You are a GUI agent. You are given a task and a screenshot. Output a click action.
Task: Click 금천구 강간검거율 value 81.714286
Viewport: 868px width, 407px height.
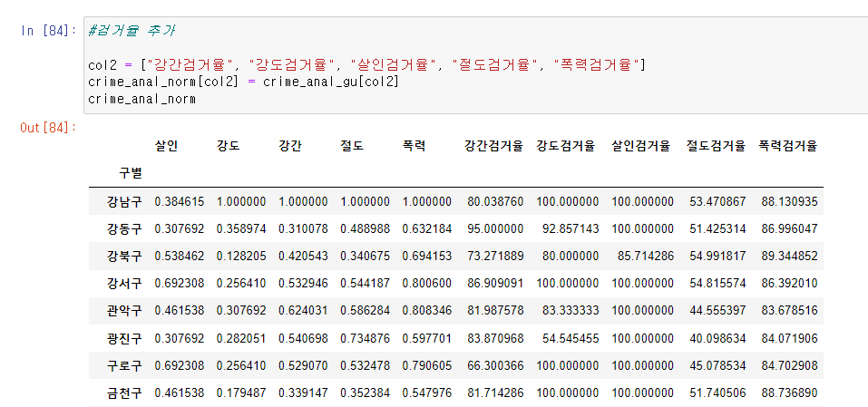click(495, 393)
